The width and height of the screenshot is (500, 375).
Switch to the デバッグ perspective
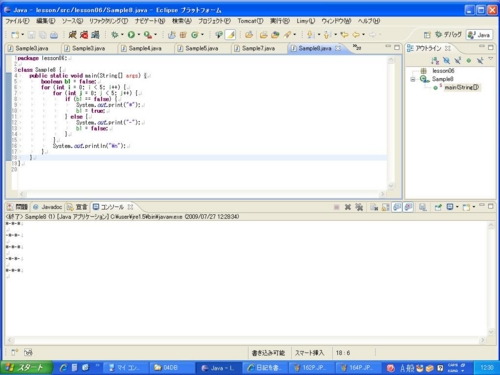pyautogui.click(x=449, y=35)
